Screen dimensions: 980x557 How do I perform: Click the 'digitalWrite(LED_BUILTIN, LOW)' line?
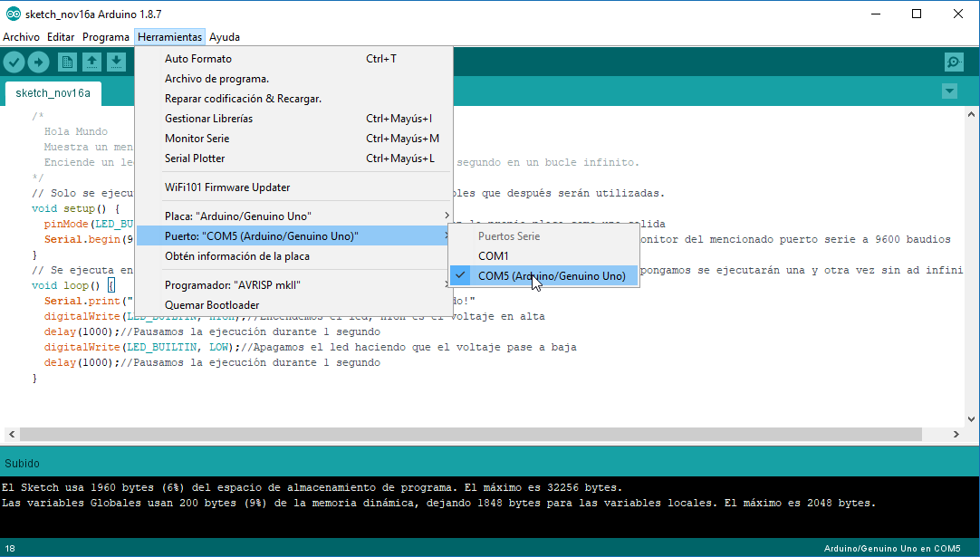click(x=310, y=347)
